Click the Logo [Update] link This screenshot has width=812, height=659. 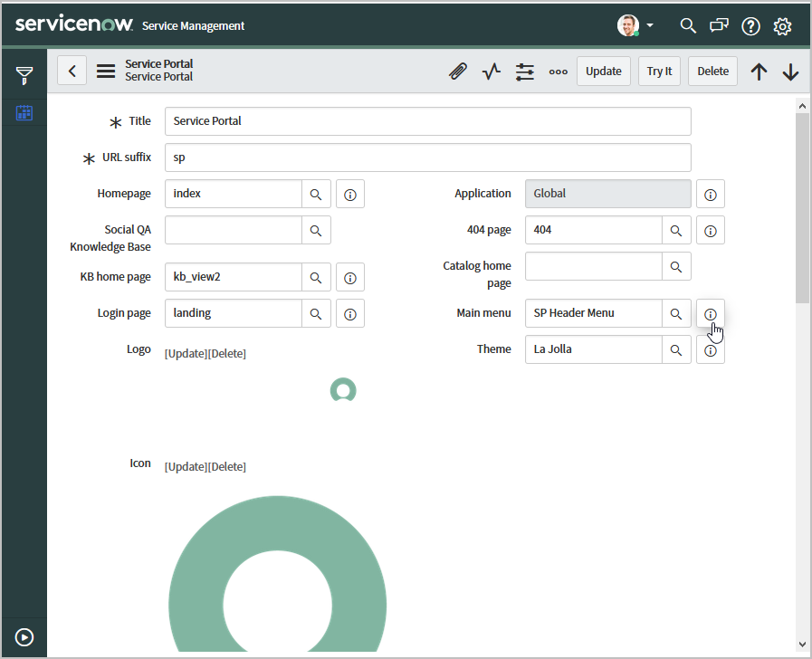click(186, 353)
